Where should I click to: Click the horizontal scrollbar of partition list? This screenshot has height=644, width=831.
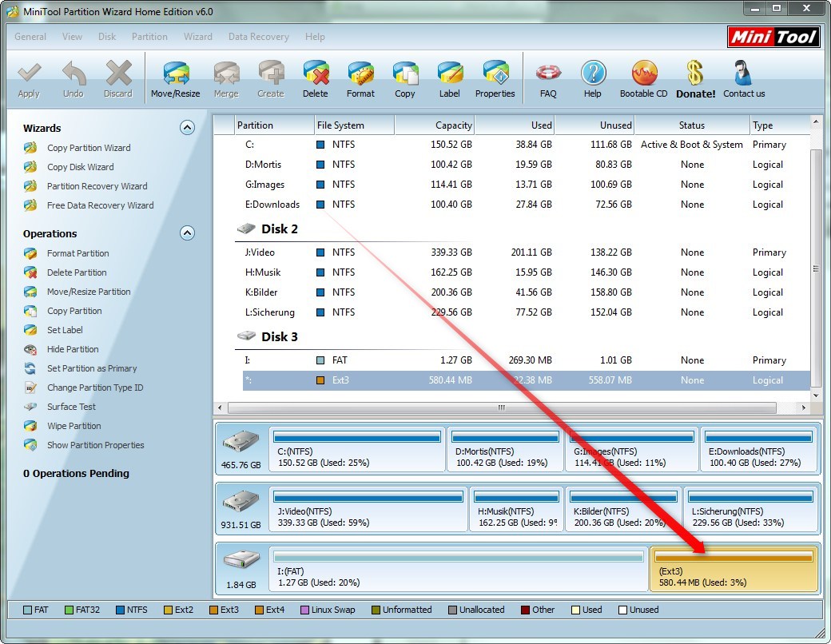pyautogui.click(x=502, y=407)
